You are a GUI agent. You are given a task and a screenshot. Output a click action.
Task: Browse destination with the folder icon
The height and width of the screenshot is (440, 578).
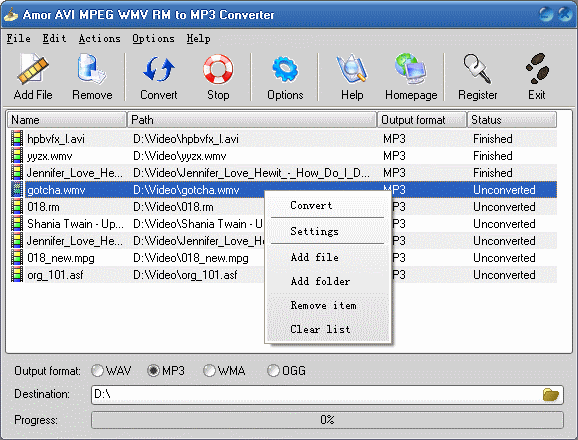(551, 394)
